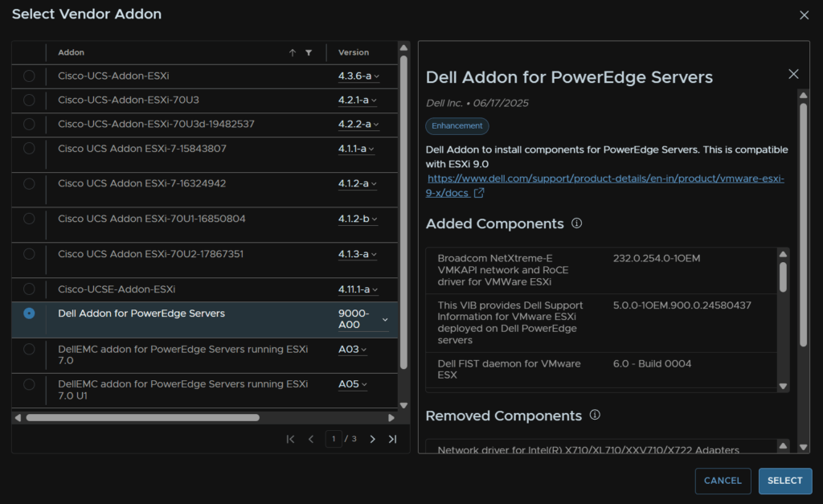Close the Select Vendor Addon dialog
Screen dimensions: 823x504
804,15
